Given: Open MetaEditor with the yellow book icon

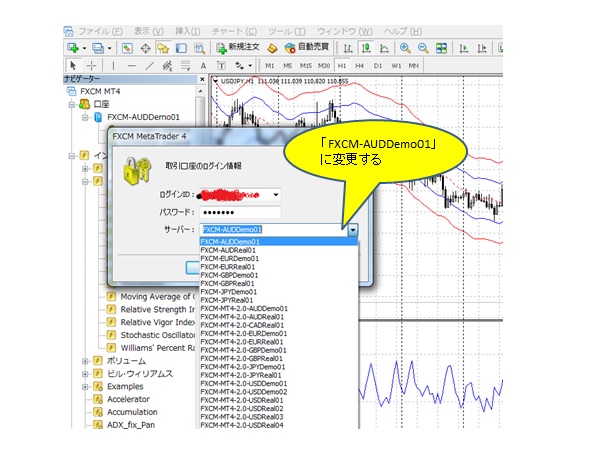Looking at the screenshot, I should point(272,48).
